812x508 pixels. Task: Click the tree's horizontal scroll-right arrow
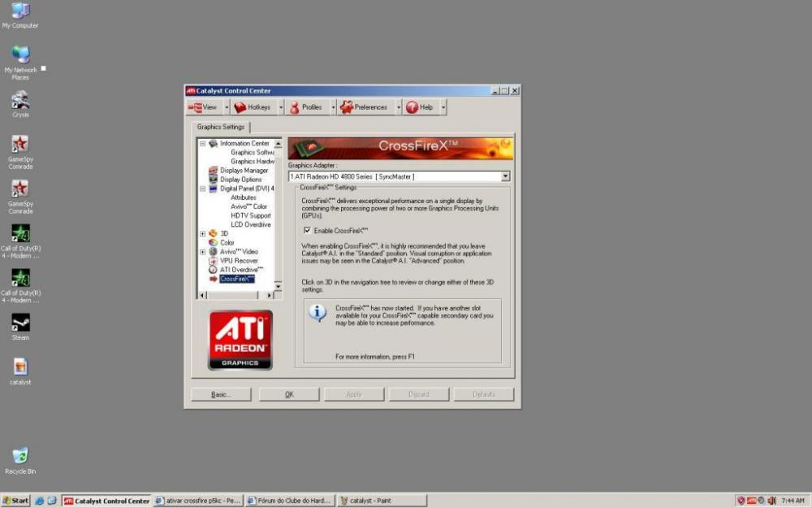click(x=269, y=295)
